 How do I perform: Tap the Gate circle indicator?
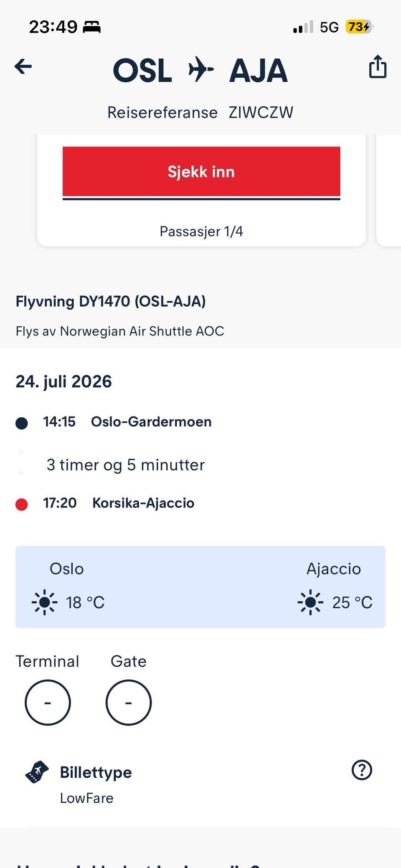click(129, 703)
